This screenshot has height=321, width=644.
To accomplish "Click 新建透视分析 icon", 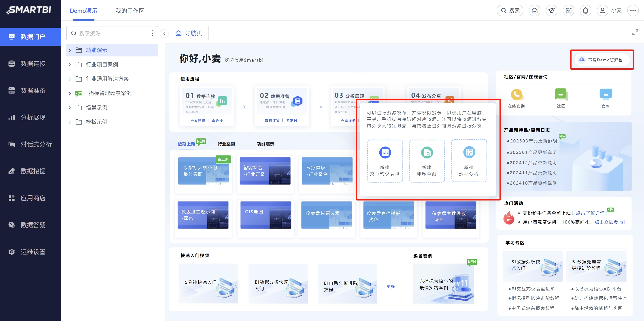I will pos(469,152).
